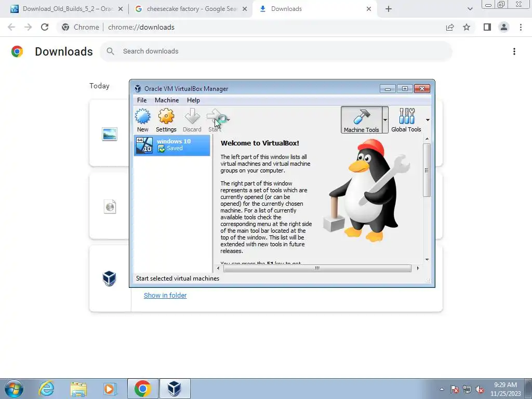Show hidden system tray icons
Image resolution: width=532 pixels, height=399 pixels.
(442, 390)
